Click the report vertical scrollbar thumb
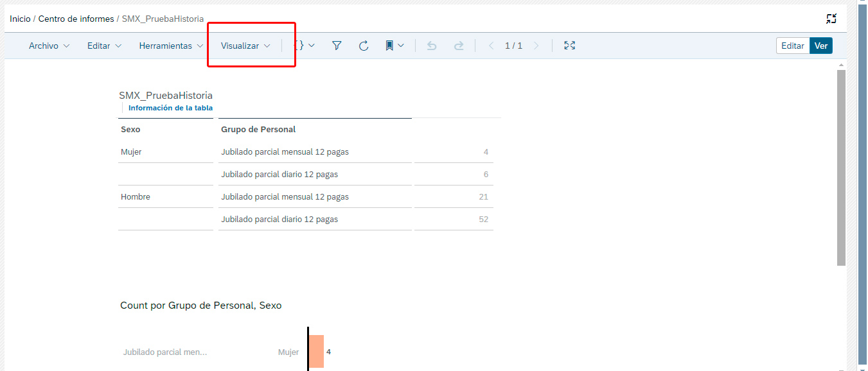Viewport: 868px width, 371px height. [841, 168]
